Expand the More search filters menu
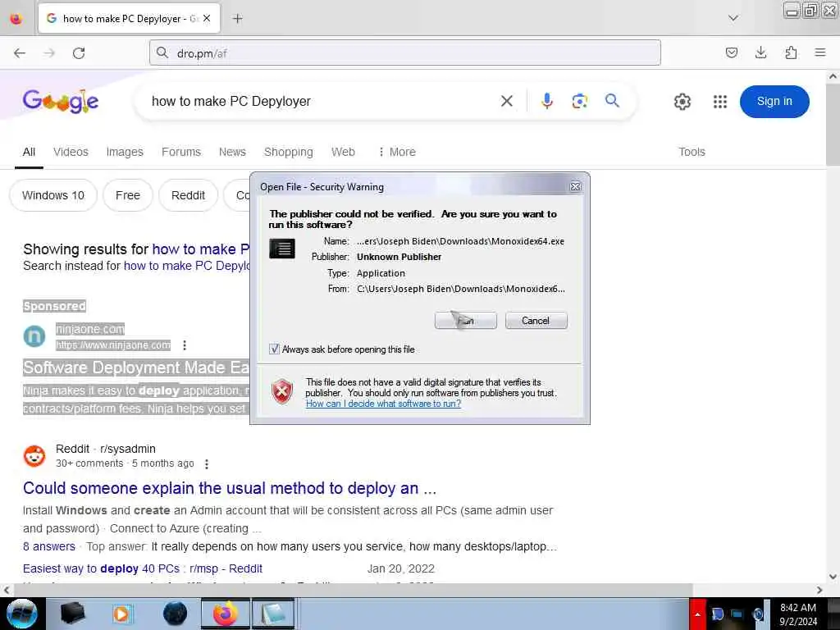Image resolution: width=840 pixels, height=630 pixels. click(397, 152)
